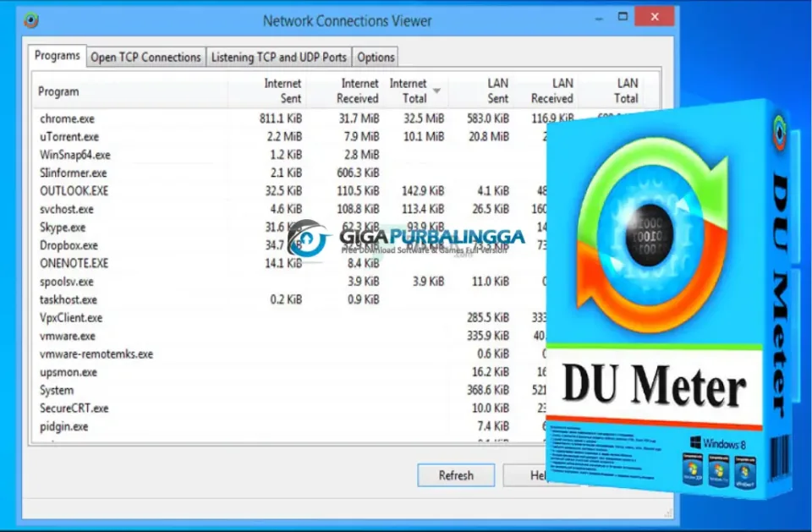This screenshot has width=812, height=532.
Task: Select the vmware-remotemks.exe row
Action: coord(290,354)
